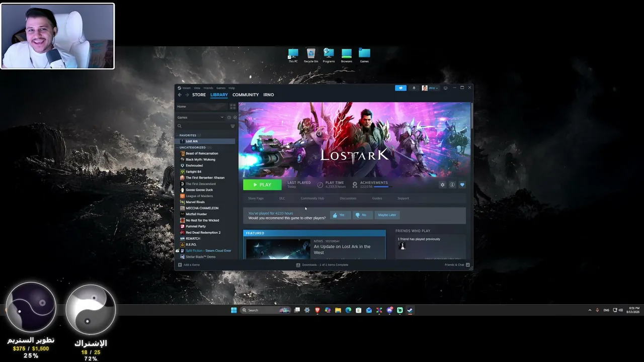Open the Steam menu

(x=187, y=88)
